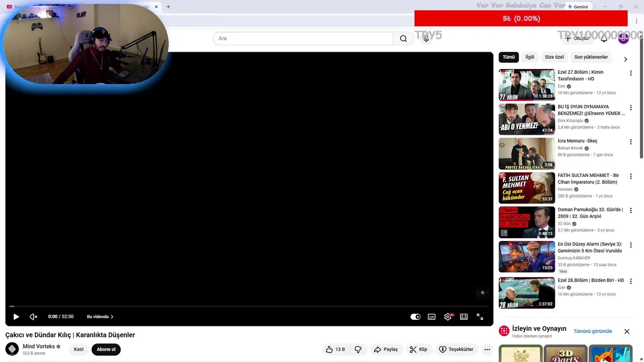The height and width of the screenshot is (362, 644).
Task: Open more actions three-dot menu
Action: pos(487,349)
